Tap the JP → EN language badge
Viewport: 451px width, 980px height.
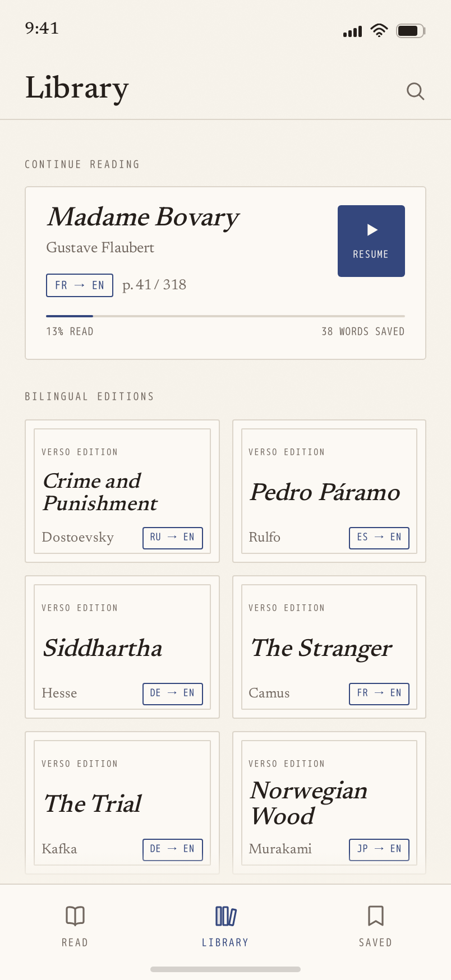(x=379, y=849)
